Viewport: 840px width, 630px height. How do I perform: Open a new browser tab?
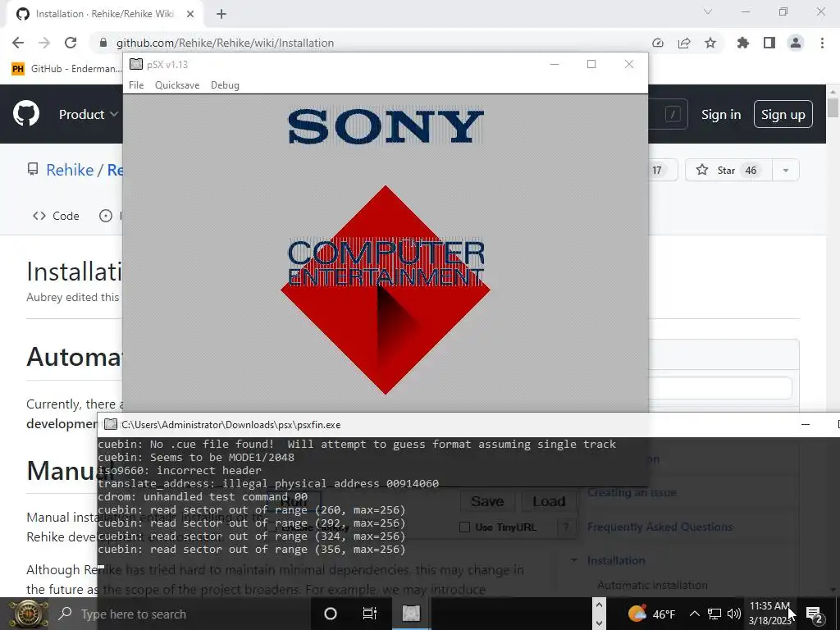click(221, 14)
